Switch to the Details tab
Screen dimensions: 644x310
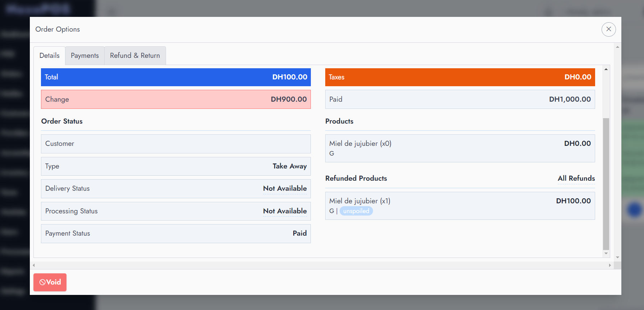(x=50, y=56)
